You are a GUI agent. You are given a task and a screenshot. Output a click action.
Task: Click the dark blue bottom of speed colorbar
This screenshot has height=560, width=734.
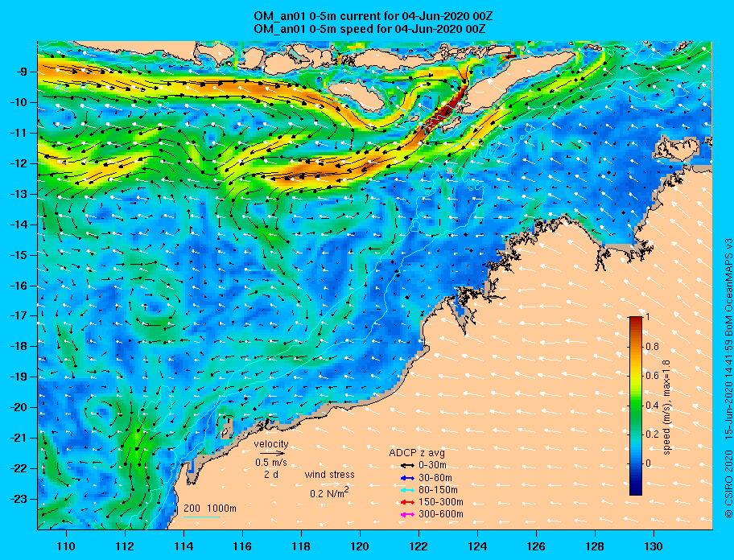tap(636, 490)
